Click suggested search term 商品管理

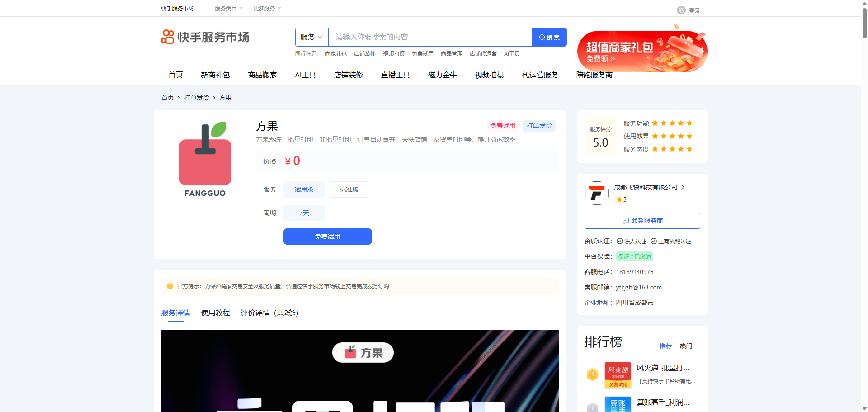pos(452,54)
